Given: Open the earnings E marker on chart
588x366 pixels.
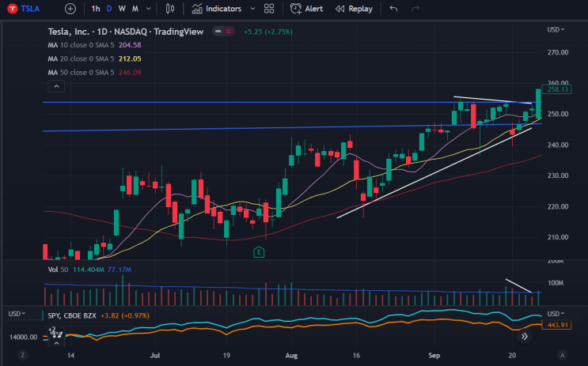Looking at the screenshot, I should 259,252.
